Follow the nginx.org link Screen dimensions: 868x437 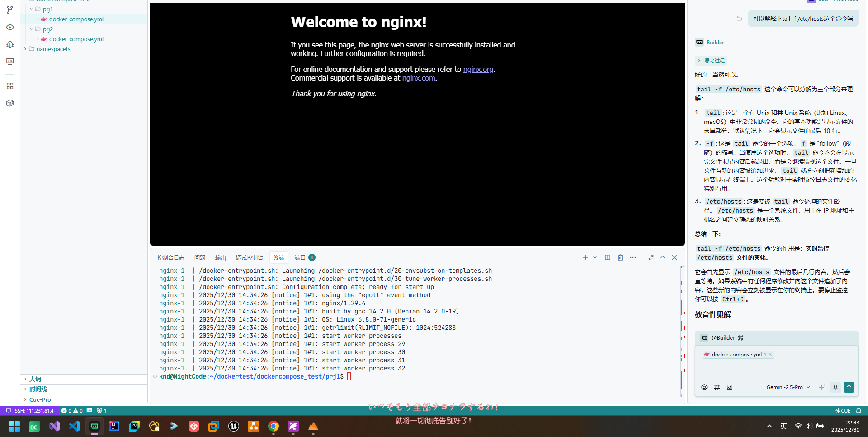(478, 69)
